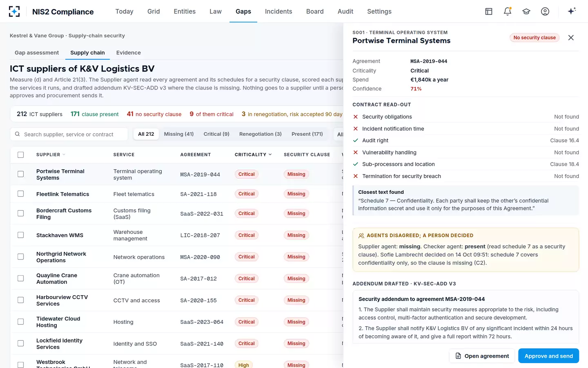This screenshot has width=588, height=368.
Task: Click the document icon in Open agreement
Action: tap(458, 356)
